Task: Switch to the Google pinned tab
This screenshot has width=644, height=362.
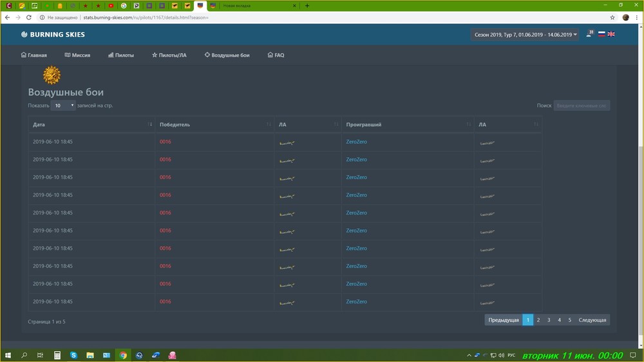Action: click(x=124, y=6)
